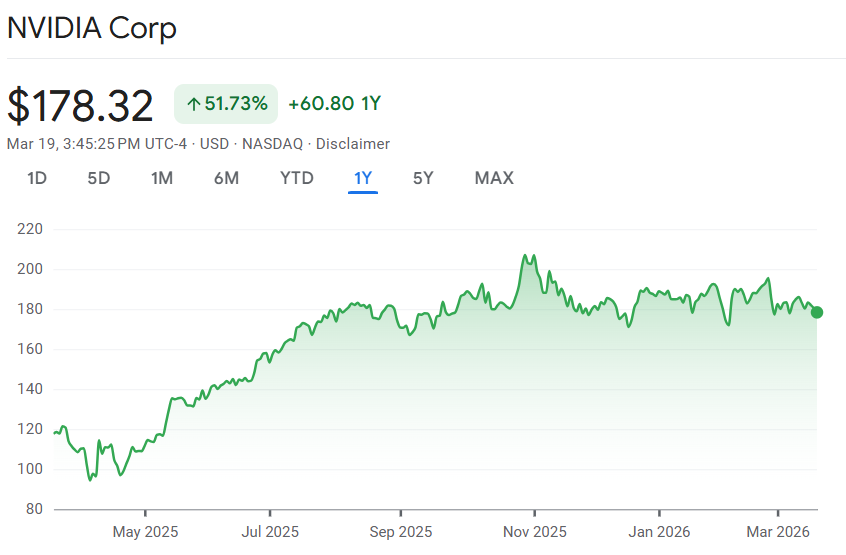Image resolution: width=846 pixels, height=555 pixels.
Task: Show the YTD chart view
Action: 297,178
